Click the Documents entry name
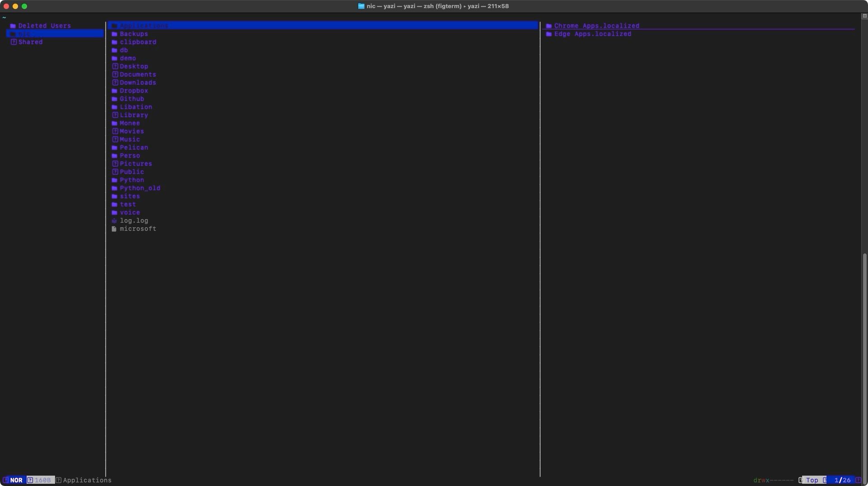Viewport: 868px width, 486px height. click(x=138, y=75)
